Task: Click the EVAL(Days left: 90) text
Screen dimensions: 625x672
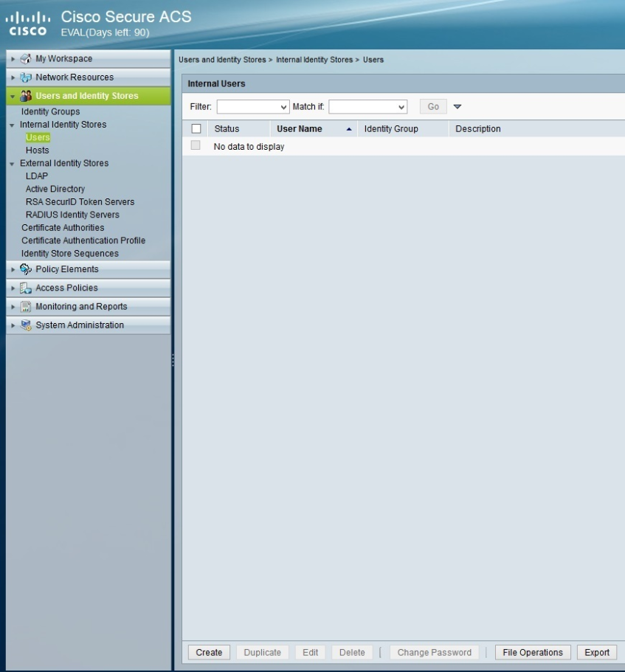Action: click(105, 32)
